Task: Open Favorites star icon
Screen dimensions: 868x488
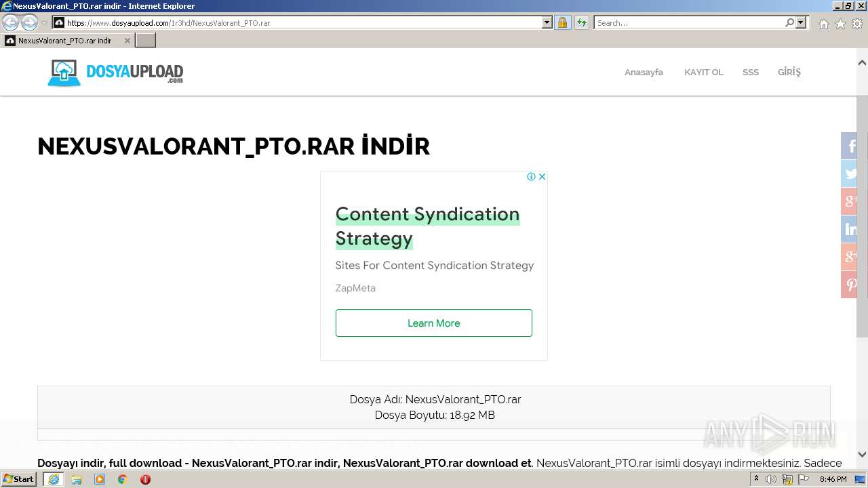Action: (840, 24)
